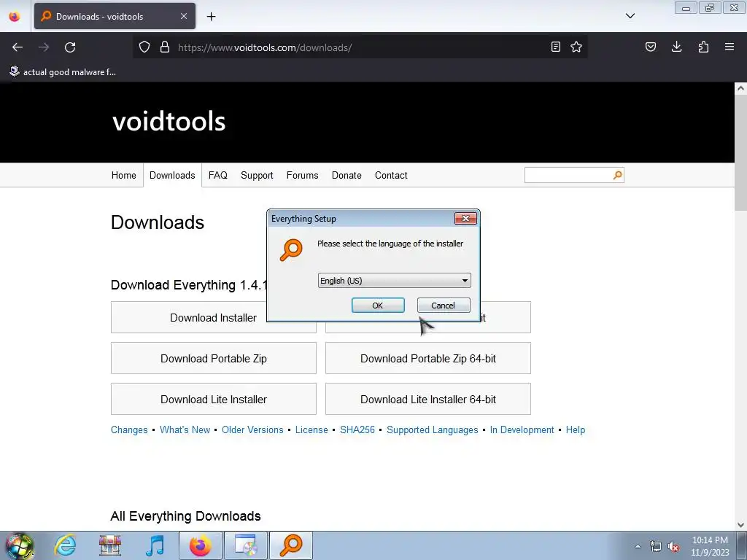Bookmark this page with the star icon
The width and height of the screenshot is (747, 560).
pos(576,47)
